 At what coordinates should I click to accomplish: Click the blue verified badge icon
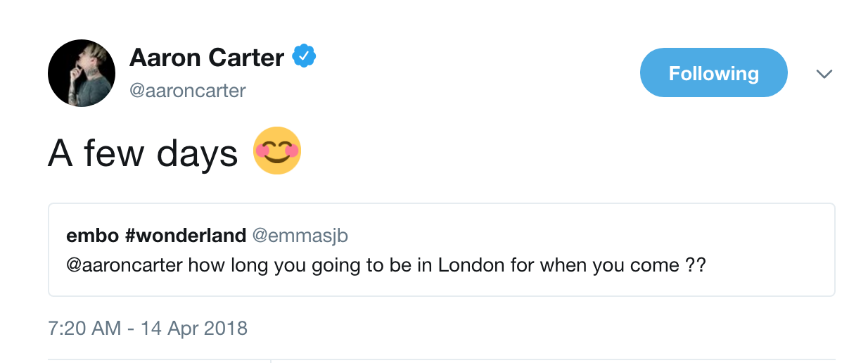point(304,57)
